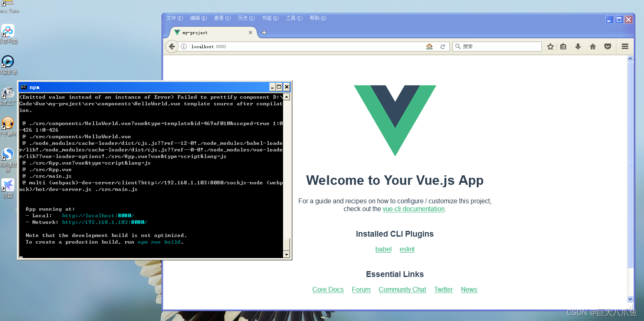Image resolution: width=644 pixels, height=321 pixels.
Task: Click the Vue logo image on the page
Action: pyautogui.click(x=395, y=121)
